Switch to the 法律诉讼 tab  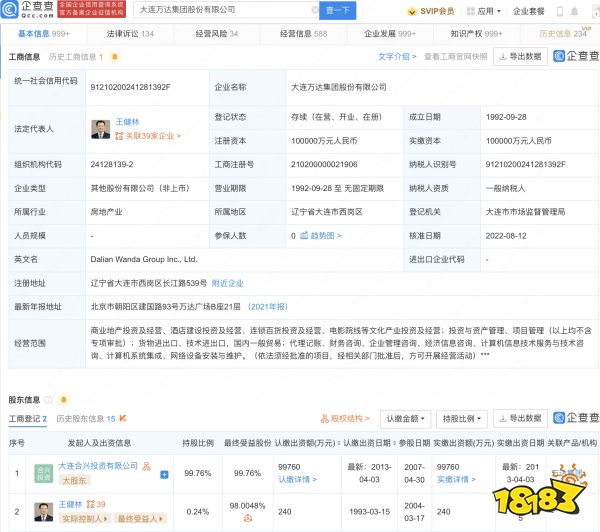[x=132, y=34]
